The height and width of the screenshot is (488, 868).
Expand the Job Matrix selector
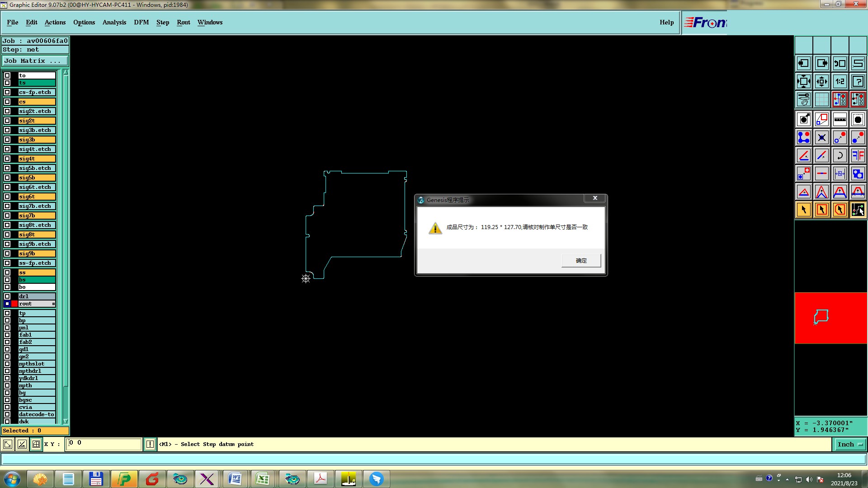coord(35,61)
